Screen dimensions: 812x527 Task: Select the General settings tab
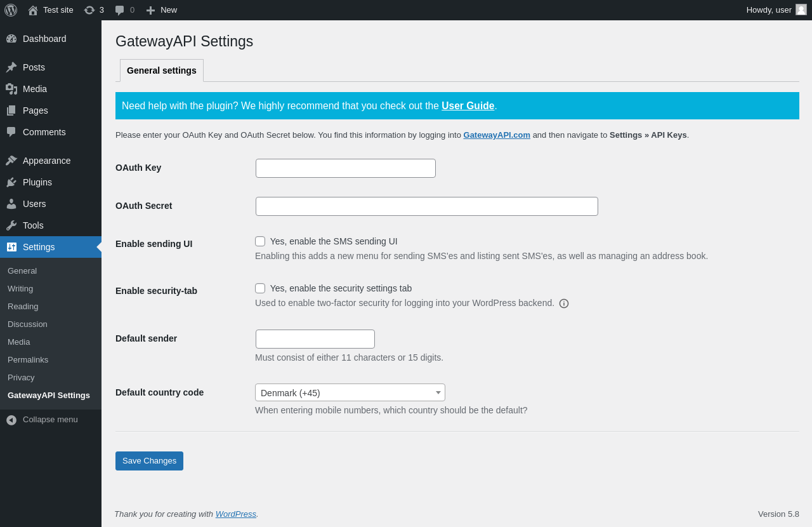pos(162,70)
